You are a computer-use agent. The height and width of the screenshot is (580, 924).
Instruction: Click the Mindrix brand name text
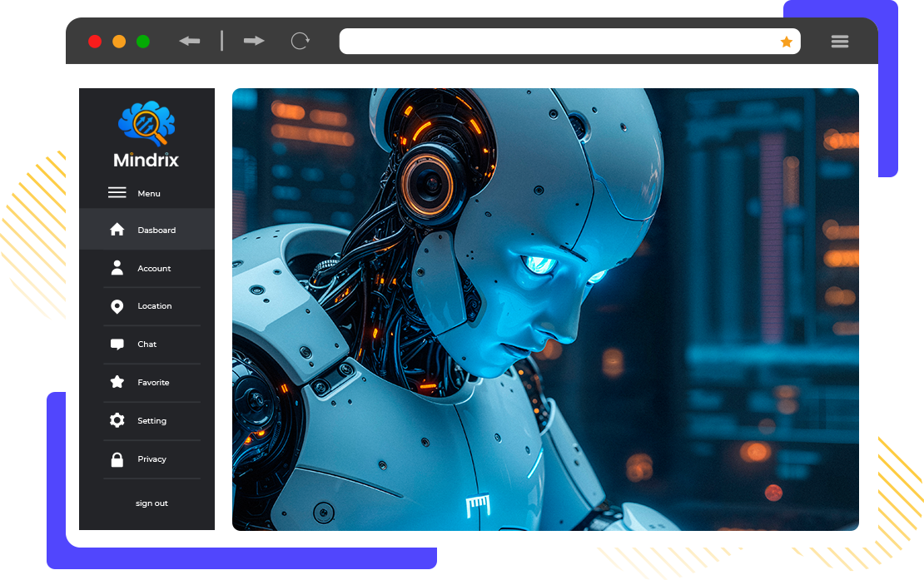tap(147, 161)
